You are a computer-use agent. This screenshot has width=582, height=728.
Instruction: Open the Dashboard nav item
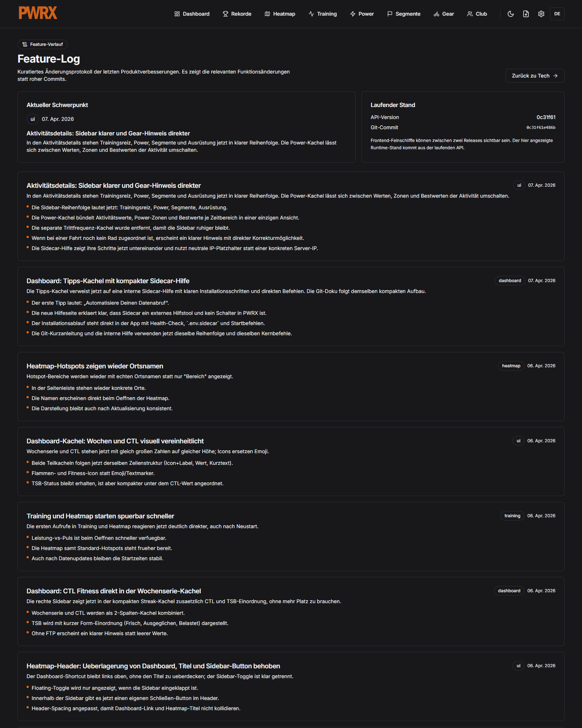pos(192,14)
